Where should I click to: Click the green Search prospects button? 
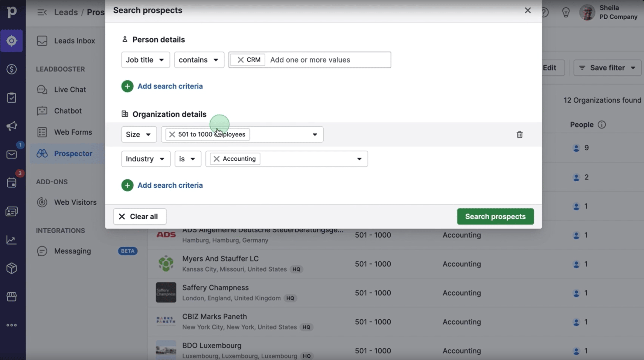point(495,216)
